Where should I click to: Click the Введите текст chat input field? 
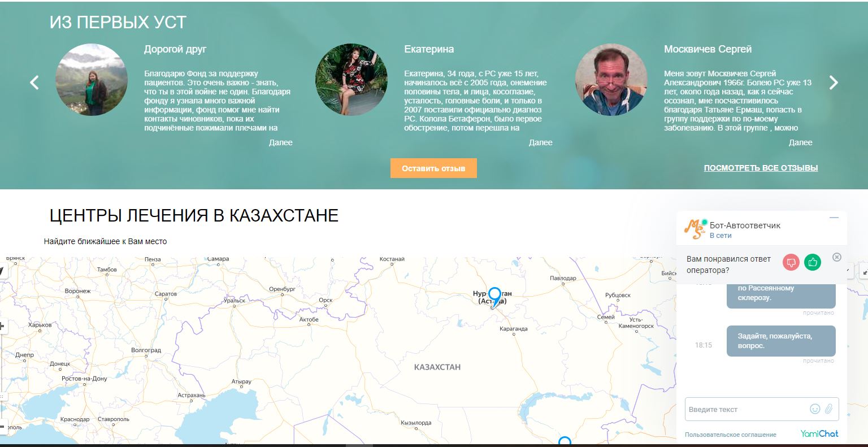pos(746,409)
